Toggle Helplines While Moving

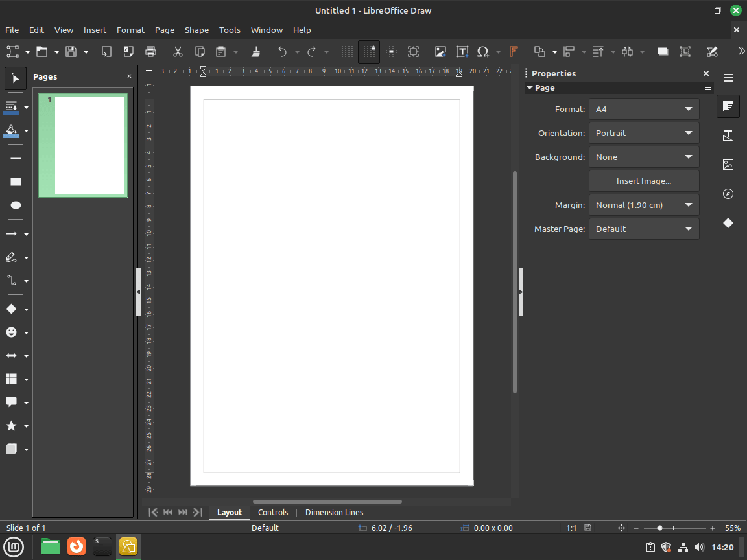(391, 51)
